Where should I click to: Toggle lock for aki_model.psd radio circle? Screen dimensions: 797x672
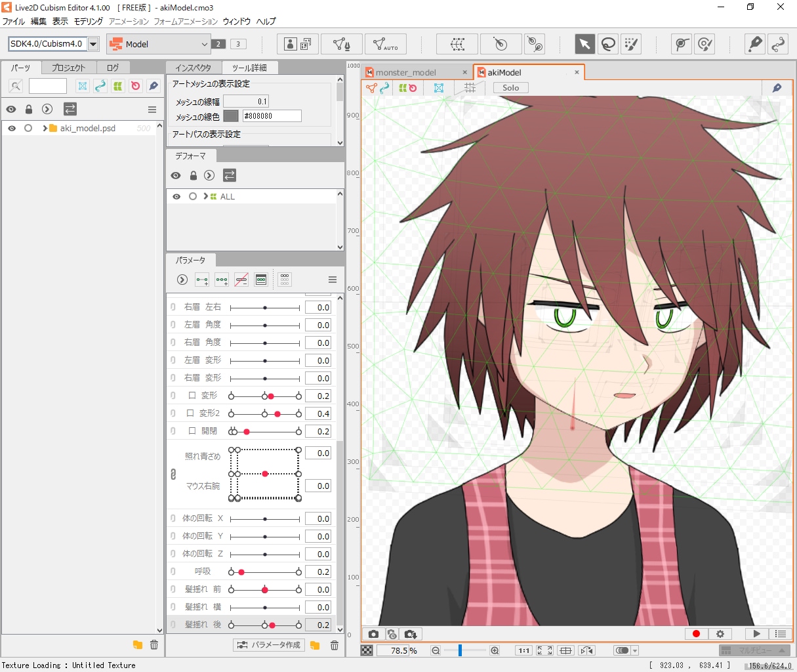click(28, 129)
